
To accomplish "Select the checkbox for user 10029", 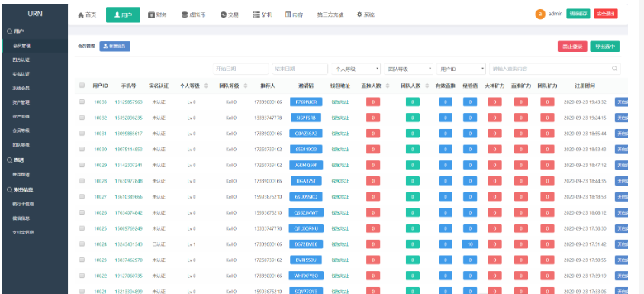I will [82, 165].
